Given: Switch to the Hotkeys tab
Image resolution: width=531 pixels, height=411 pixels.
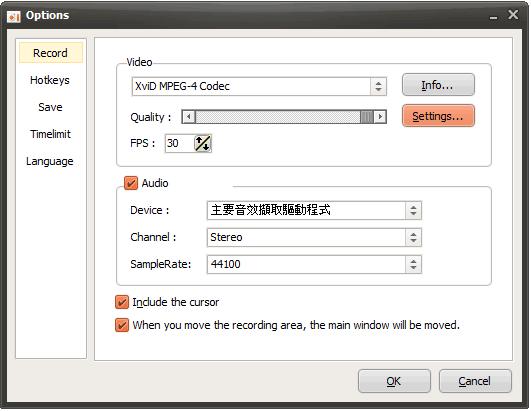Looking at the screenshot, I should [x=50, y=81].
